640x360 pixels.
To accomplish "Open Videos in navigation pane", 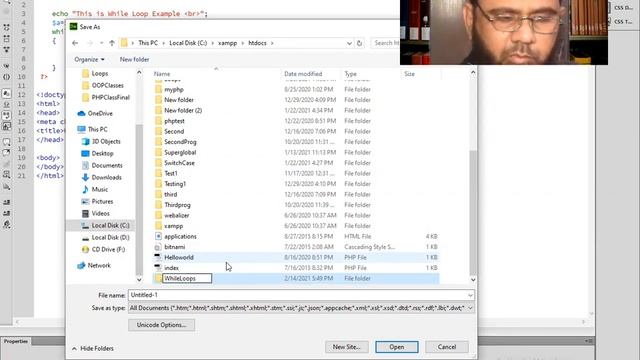I will click(100, 213).
